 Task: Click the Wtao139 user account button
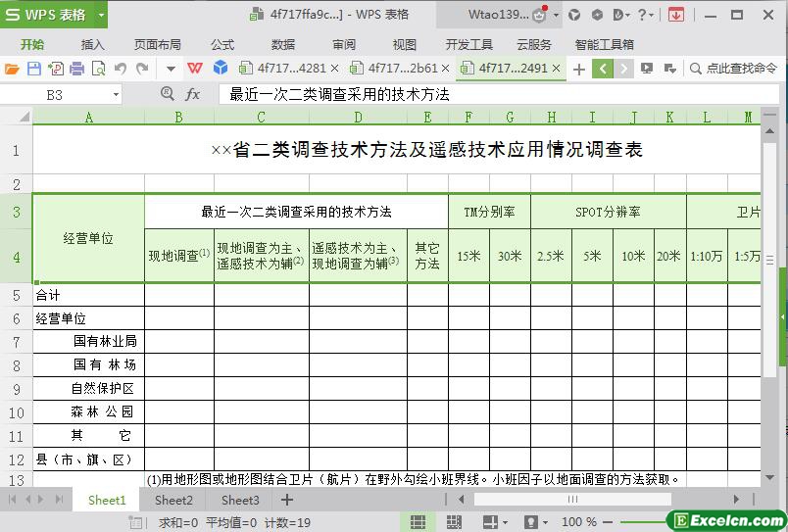[498, 15]
